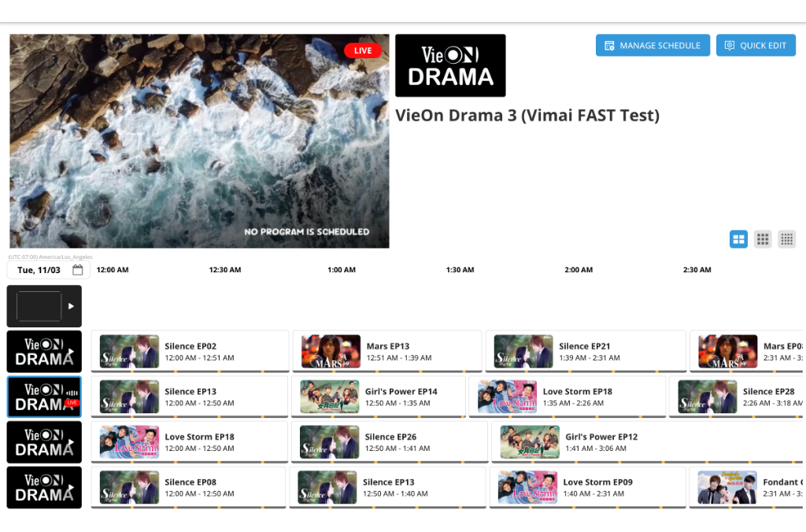Switch to small dense grid view
The height and width of the screenshot is (532, 806).
(786, 239)
